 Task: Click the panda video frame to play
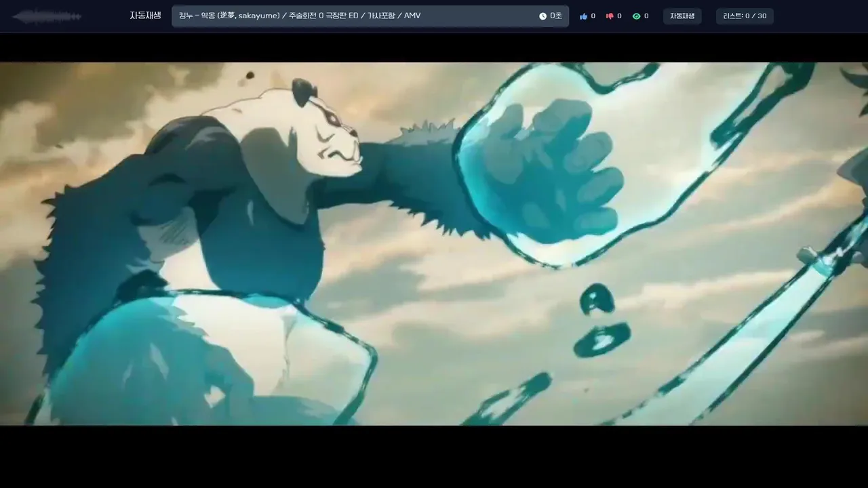pos(434,244)
